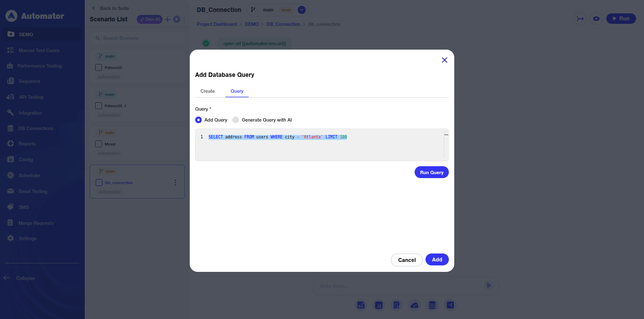Choose Generate Query with AI option

click(236, 120)
